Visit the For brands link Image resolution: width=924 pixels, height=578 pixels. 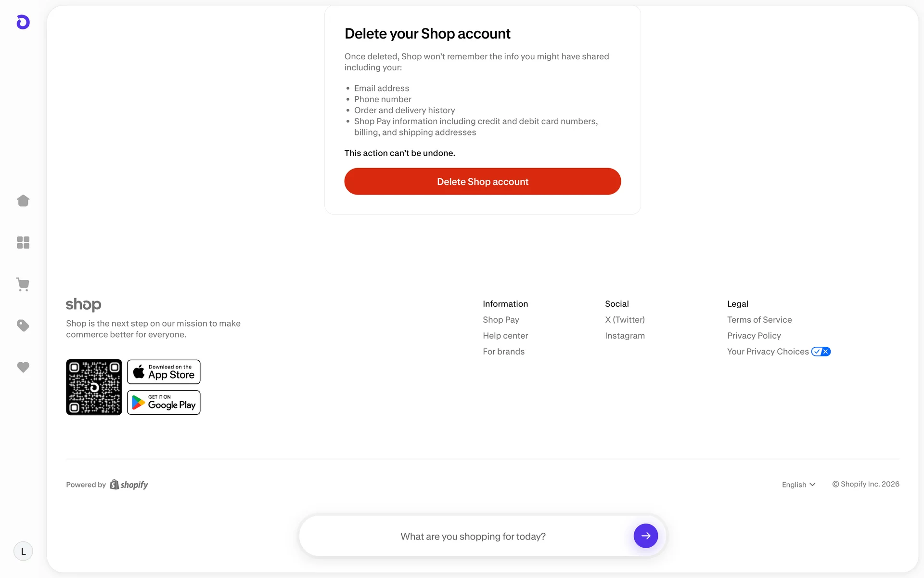click(x=503, y=352)
